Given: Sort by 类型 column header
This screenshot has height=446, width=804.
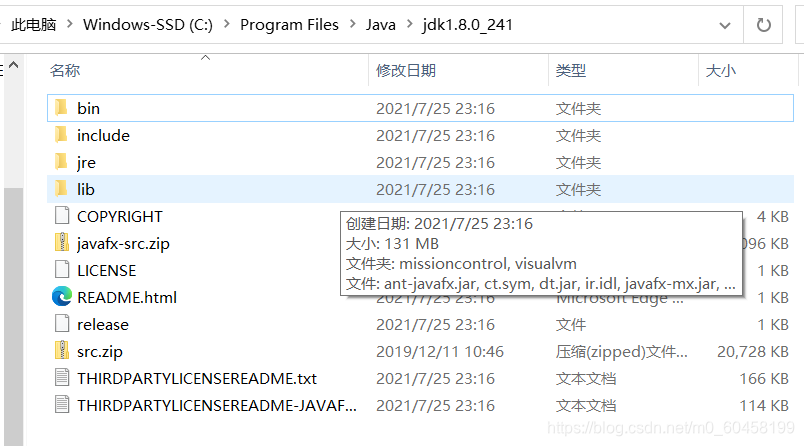Looking at the screenshot, I should point(571,70).
